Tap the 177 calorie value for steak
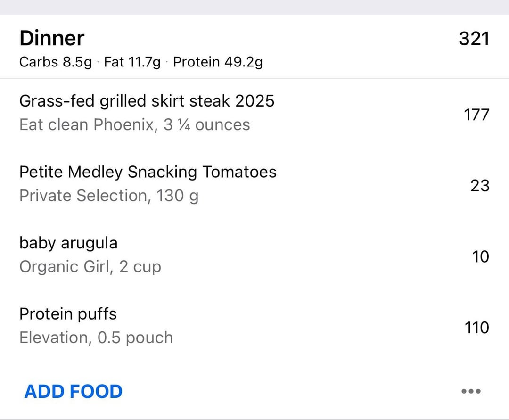This screenshot has width=509, height=420. 476,115
